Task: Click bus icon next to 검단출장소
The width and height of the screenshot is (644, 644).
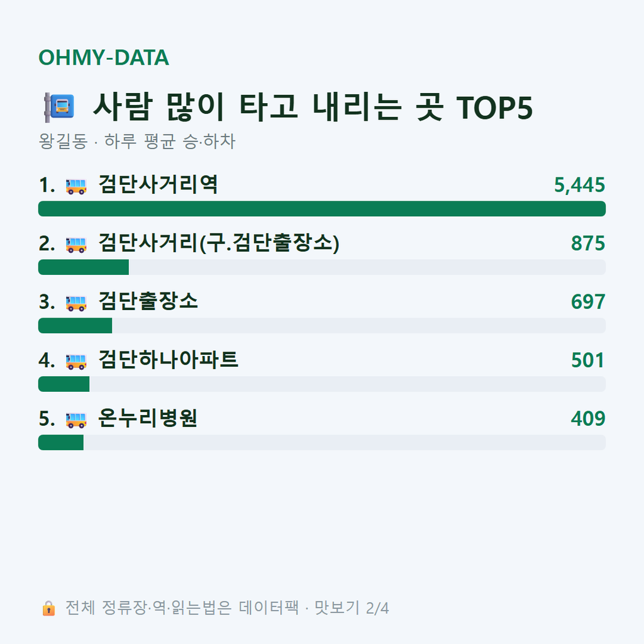Action: point(76,303)
